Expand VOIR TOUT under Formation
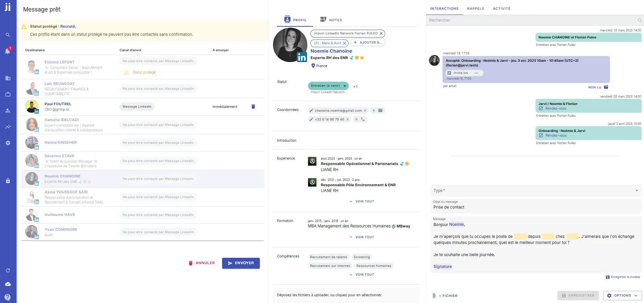 362,237
